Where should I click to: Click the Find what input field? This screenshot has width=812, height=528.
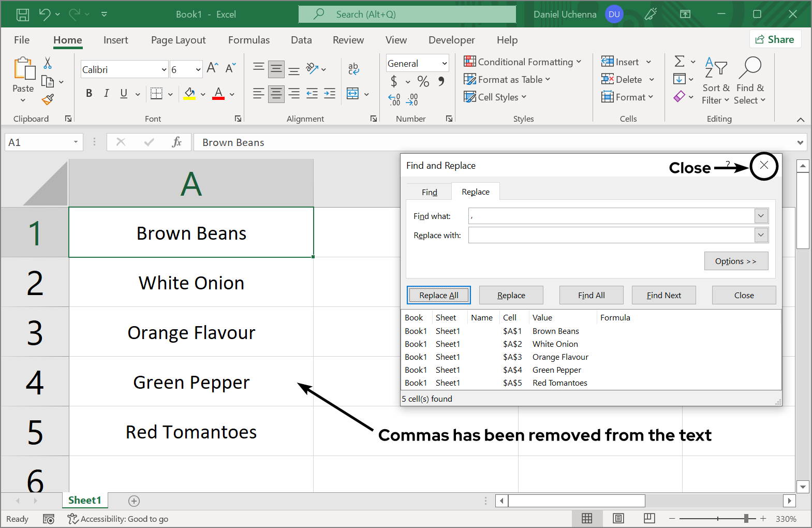coord(612,216)
